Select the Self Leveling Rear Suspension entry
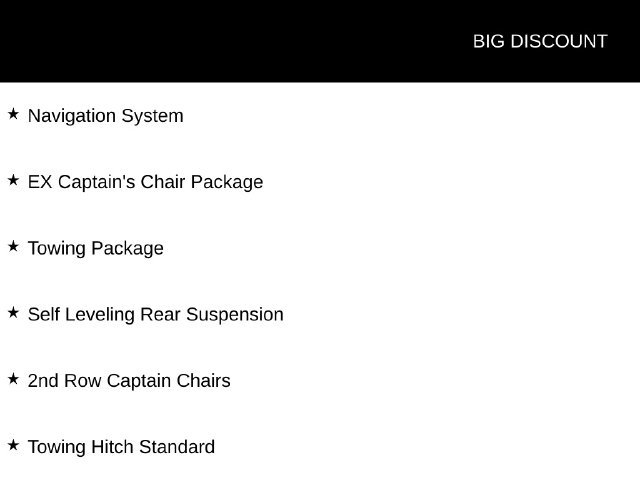 point(156,315)
